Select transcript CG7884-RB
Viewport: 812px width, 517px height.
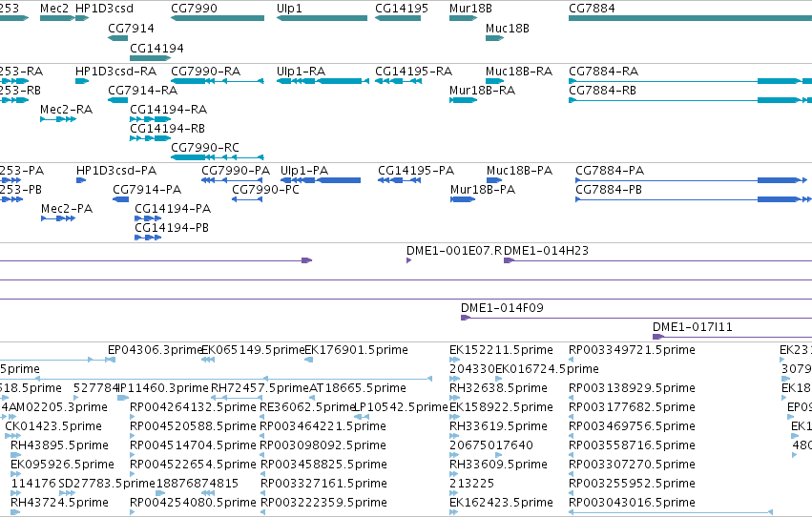(602, 90)
